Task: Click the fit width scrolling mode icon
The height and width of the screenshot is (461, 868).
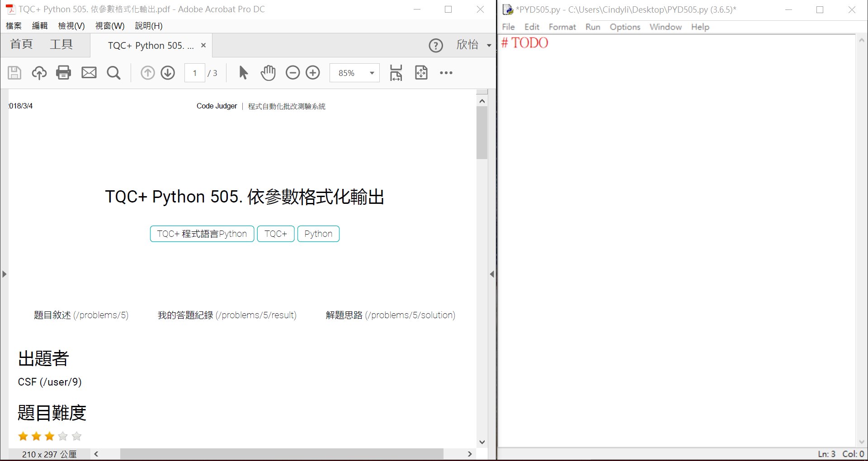Action: click(x=396, y=73)
